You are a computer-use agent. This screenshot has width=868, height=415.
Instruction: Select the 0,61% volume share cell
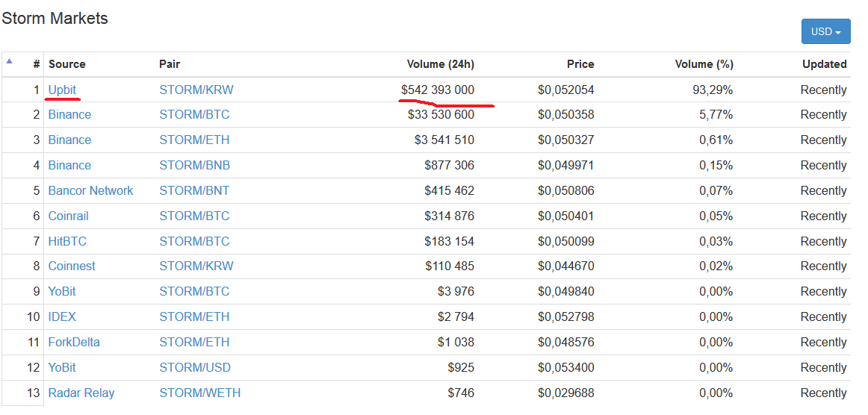click(x=716, y=140)
